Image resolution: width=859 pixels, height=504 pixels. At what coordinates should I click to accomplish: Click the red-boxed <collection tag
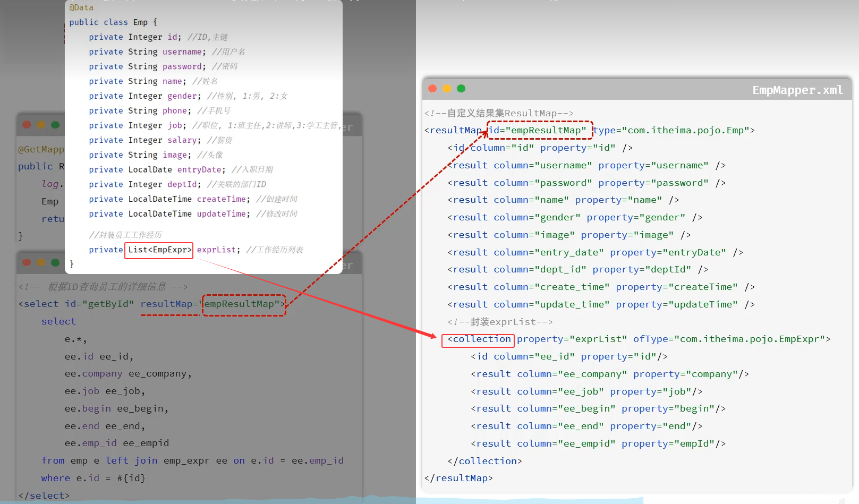pos(478,339)
